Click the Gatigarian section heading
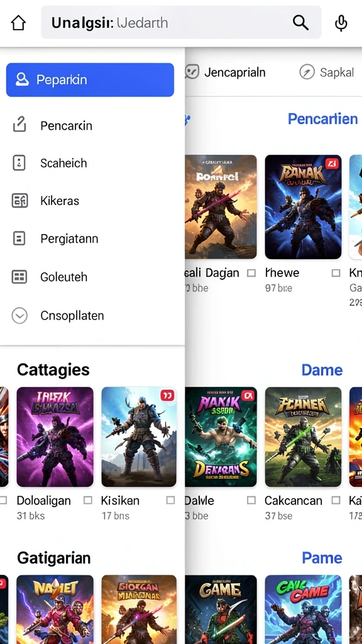 [54, 558]
